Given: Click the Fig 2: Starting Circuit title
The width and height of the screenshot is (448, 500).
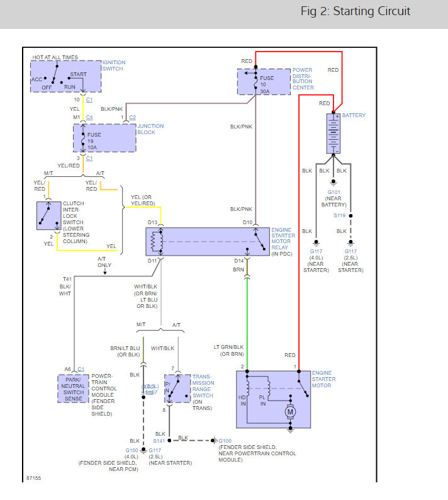Looking at the screenshot, I should point(356,11).
